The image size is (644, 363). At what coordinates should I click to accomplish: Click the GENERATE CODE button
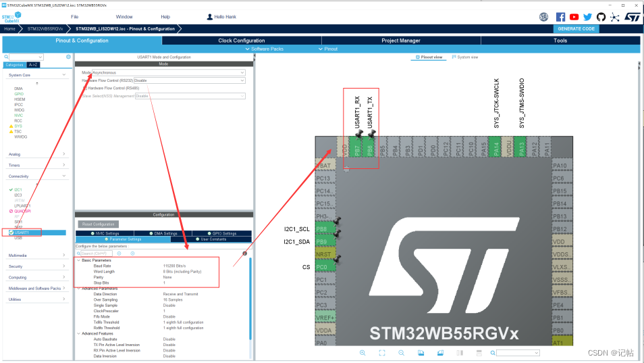pos(576,29)
